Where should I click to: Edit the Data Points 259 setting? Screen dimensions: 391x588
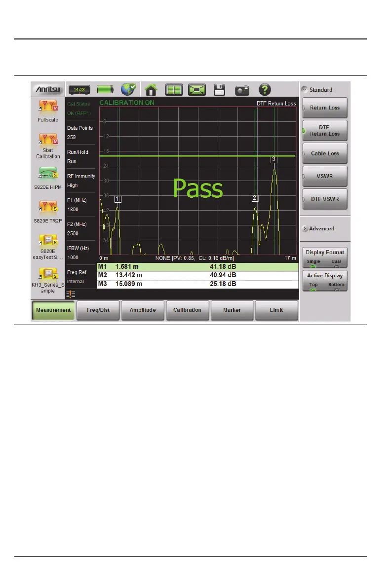[x=80, y=133]
